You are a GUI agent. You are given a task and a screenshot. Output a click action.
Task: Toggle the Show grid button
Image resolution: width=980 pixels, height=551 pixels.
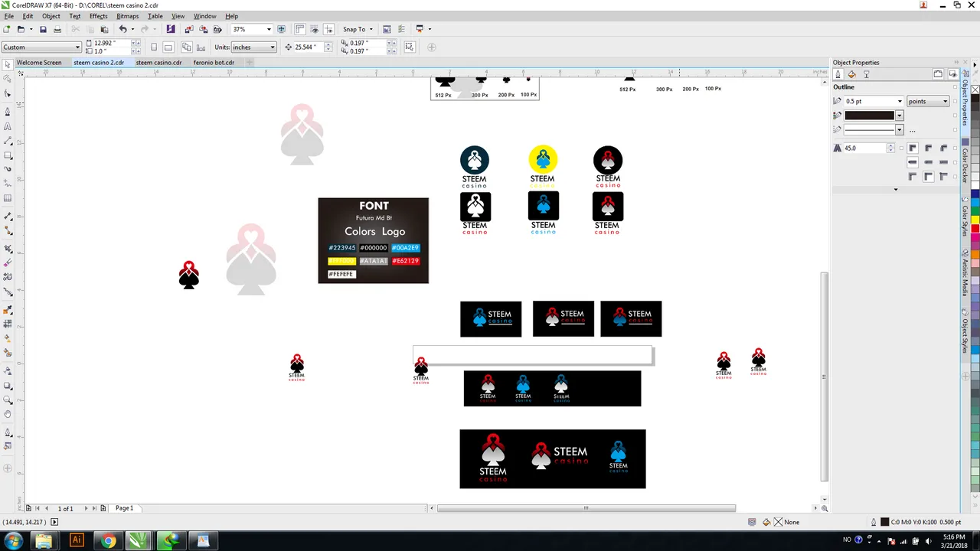pyautogui.click(x=314, y=29)
